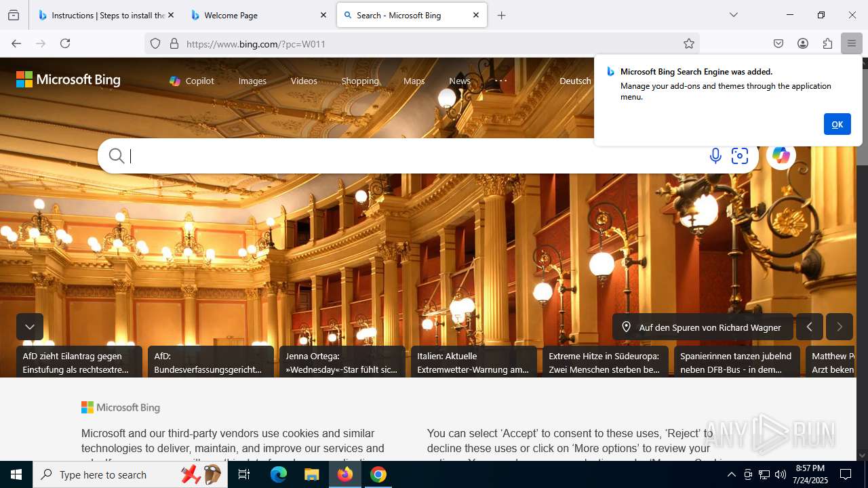Launch Microsoft Edge from taskbar
868x488 pixels.
pos(279,474)
